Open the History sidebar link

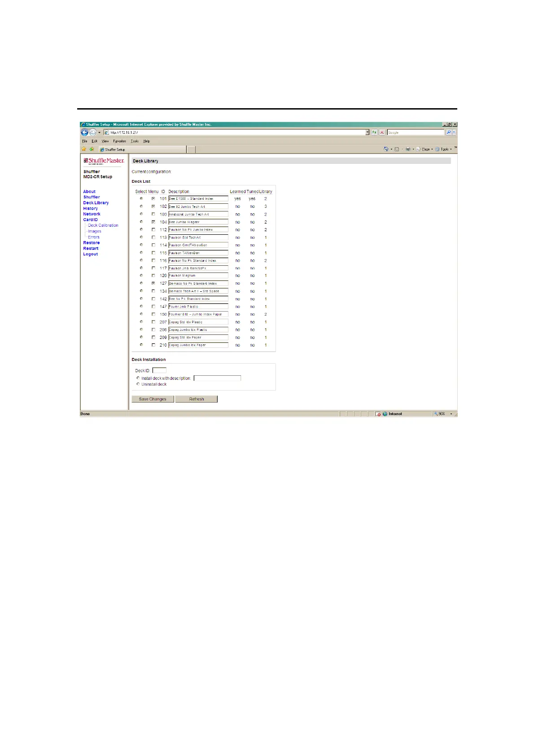click(90, 208)
